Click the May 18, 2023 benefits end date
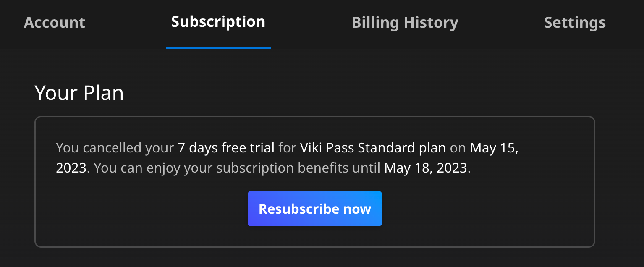This screenshot has height=267, width=644. (x=427, y=168)
